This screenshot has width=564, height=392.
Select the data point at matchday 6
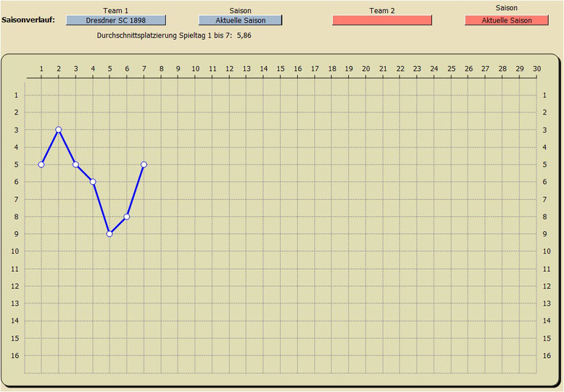127,217
